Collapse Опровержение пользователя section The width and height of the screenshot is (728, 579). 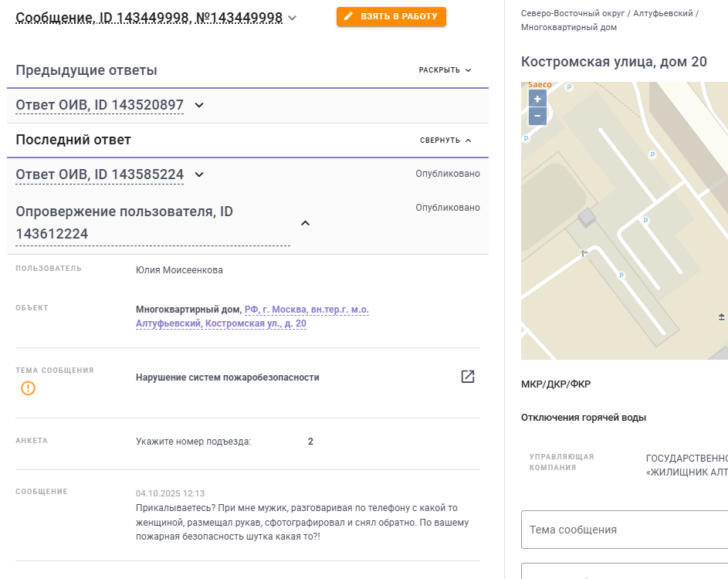point(305,223)
